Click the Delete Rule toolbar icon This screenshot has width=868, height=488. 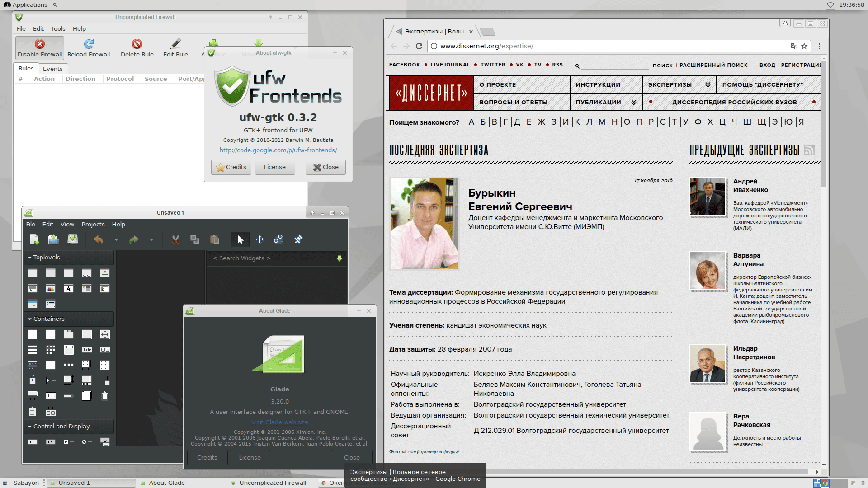point(137,44)
